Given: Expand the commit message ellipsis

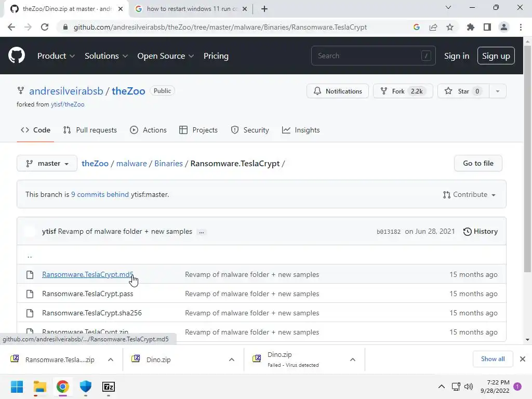Looking at the screenshot, I should (202, 232).
